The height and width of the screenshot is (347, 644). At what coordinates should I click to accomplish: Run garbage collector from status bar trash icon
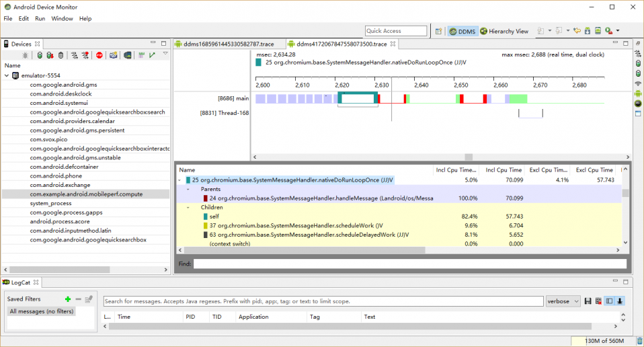pyautogui.click(x=639, y=341)
